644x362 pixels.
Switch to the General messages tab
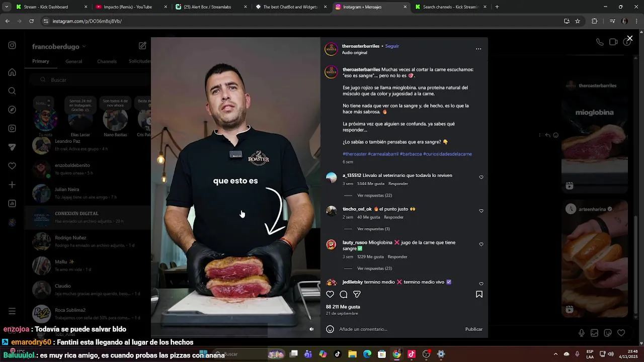click(73, 61)
